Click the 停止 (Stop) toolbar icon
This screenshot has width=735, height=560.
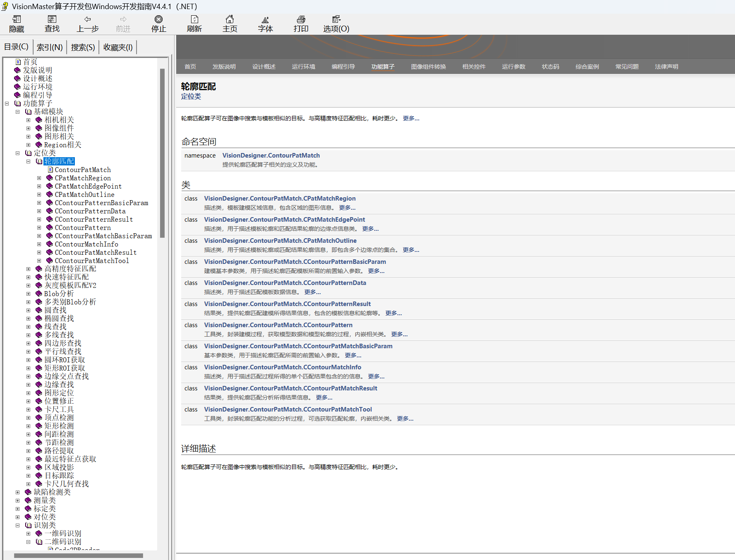pyautogui.click(x=159, y=19)
